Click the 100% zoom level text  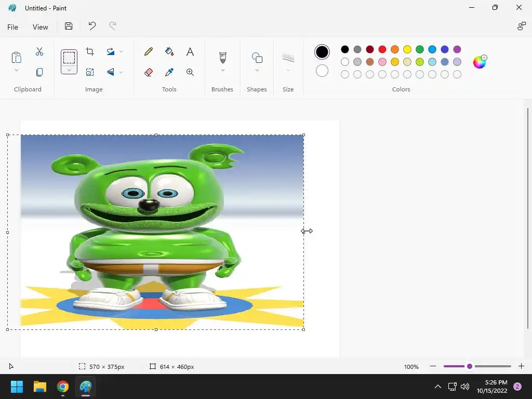411,367
